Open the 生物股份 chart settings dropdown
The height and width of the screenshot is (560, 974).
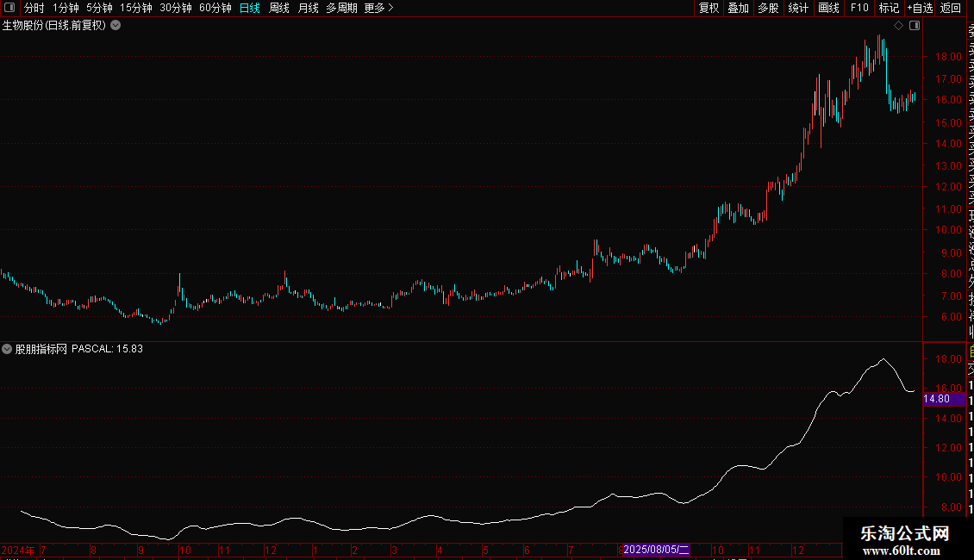coord(116,26)
